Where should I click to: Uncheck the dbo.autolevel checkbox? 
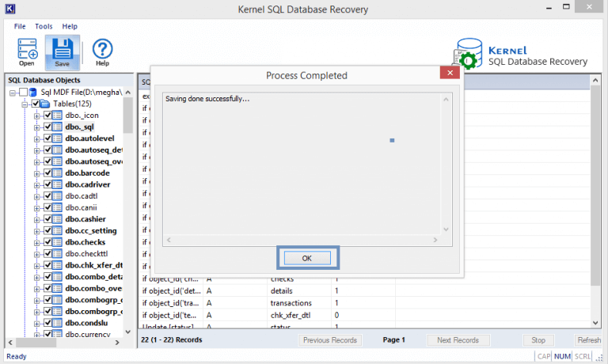[47, 138]
